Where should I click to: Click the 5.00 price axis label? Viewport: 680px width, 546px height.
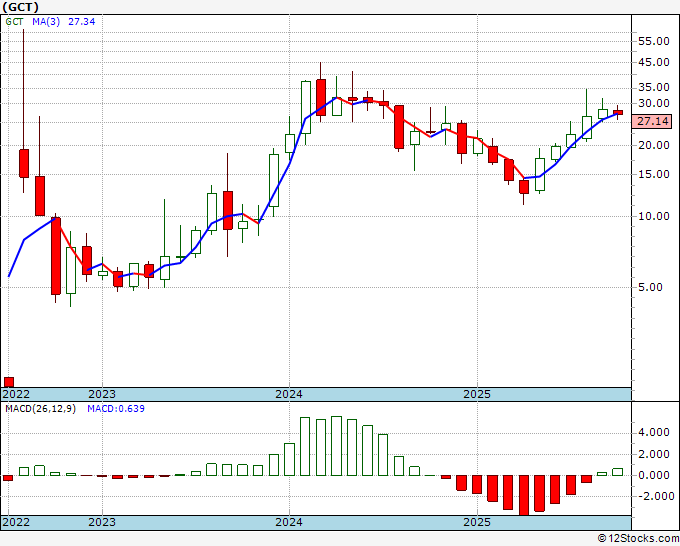pos(652,287)
